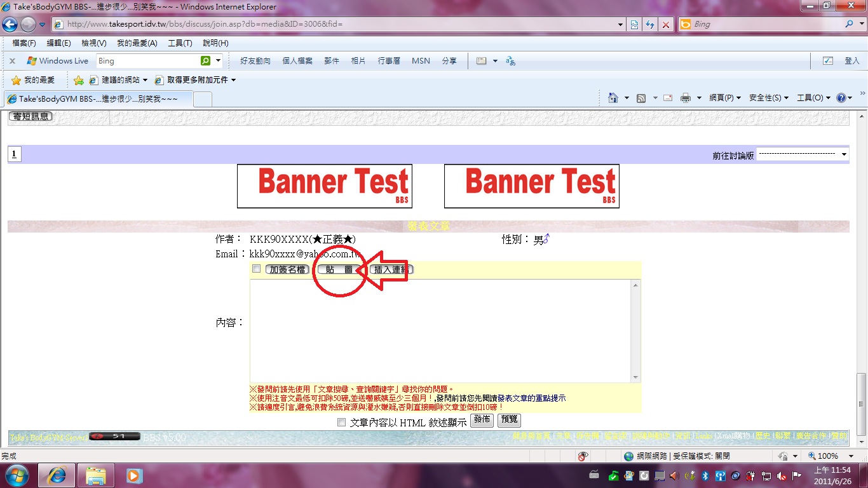Open Windows Explorer folder in taskbar
Image resolution: width=868 pixels, height=488 pixels.
pyautogui.click(x=96, y=475)
